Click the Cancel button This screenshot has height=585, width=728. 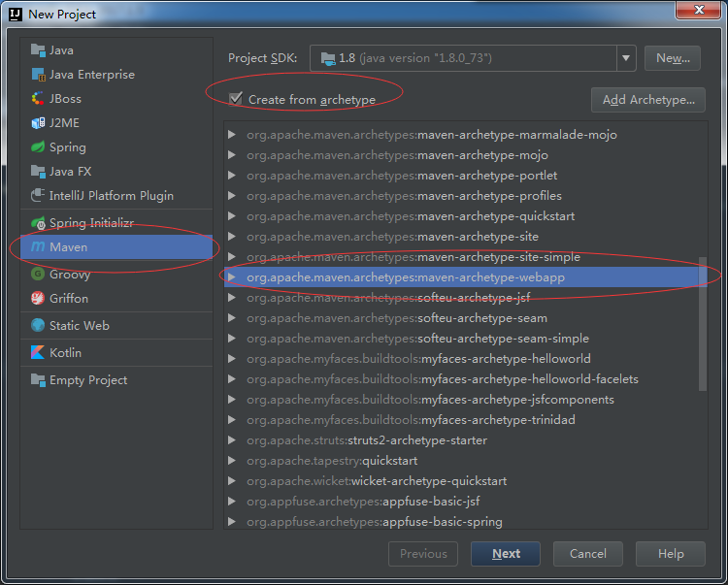tap(588, 553)
